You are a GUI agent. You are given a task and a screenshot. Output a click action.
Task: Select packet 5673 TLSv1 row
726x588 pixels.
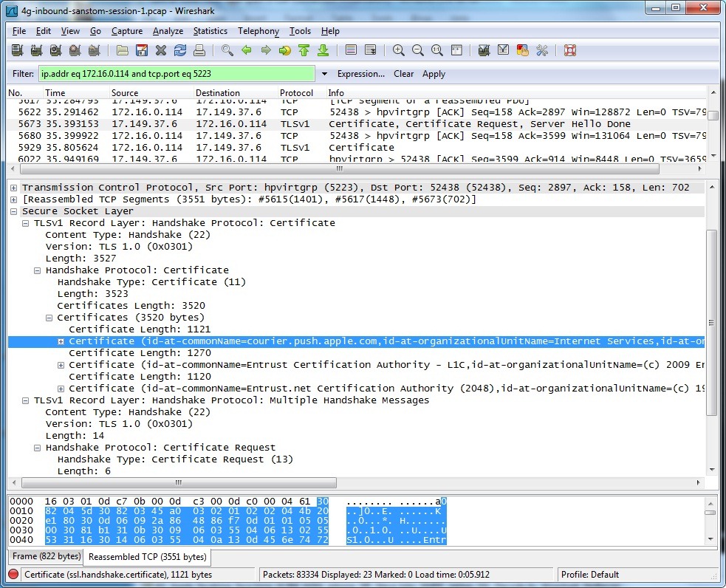[357, 124]
